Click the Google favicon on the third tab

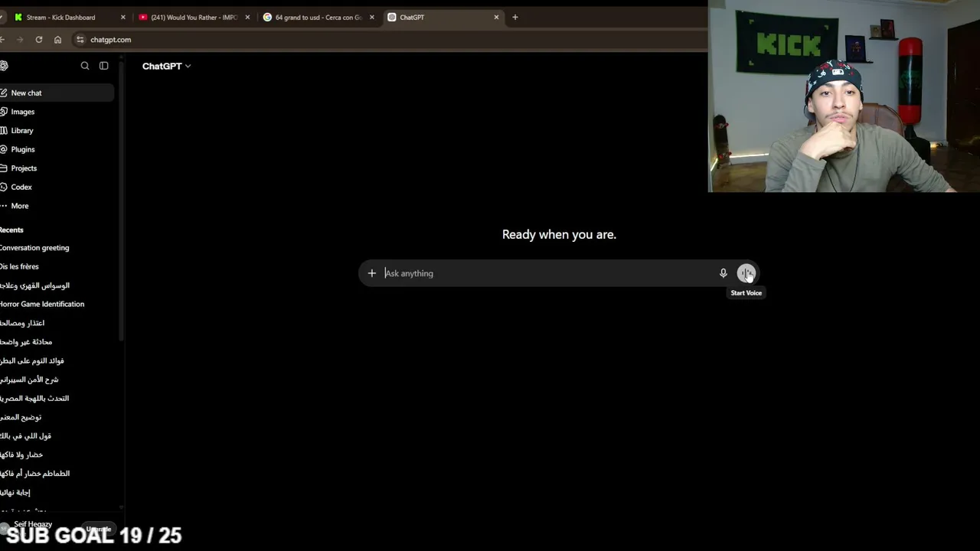point(267,17)
